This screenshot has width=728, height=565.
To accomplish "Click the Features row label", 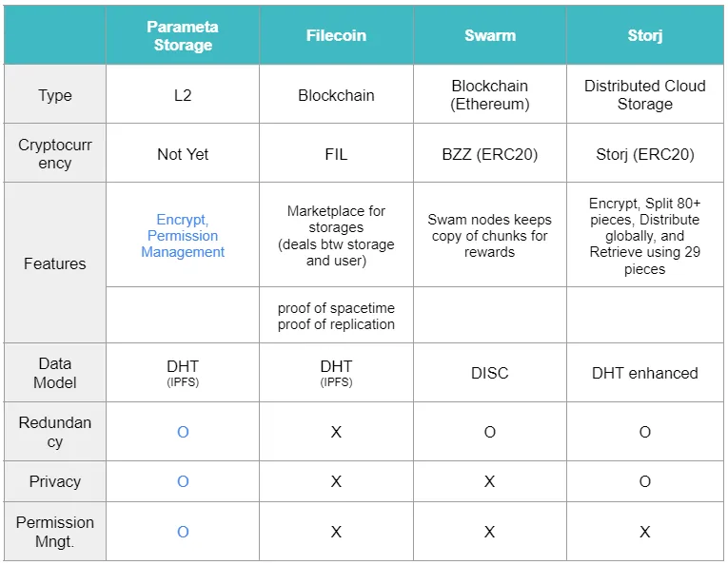I will point(55,263).
